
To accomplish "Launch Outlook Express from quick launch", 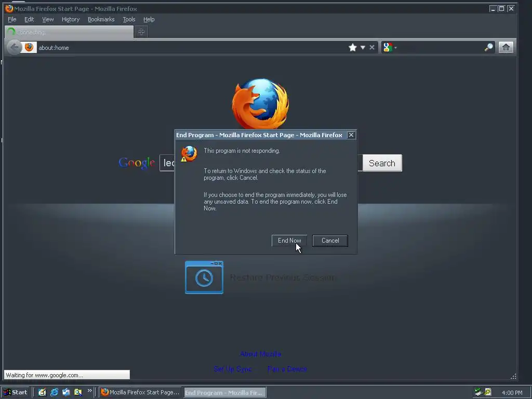I will (x=66, y=392).
